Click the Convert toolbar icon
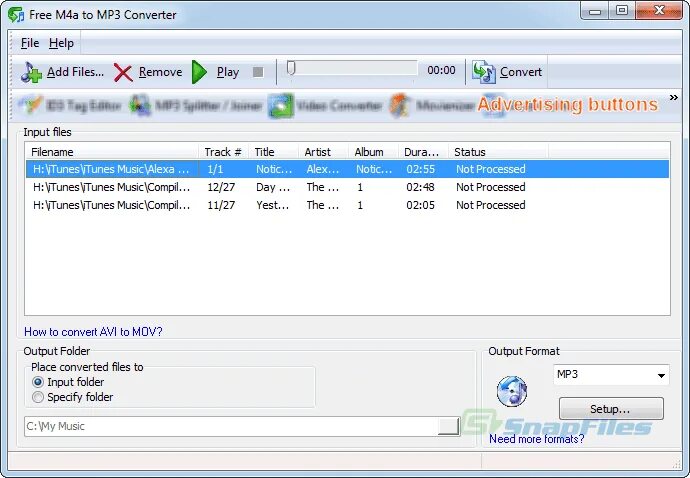Image resolution: width=690 pixels, height=478 pixels. 484,72
